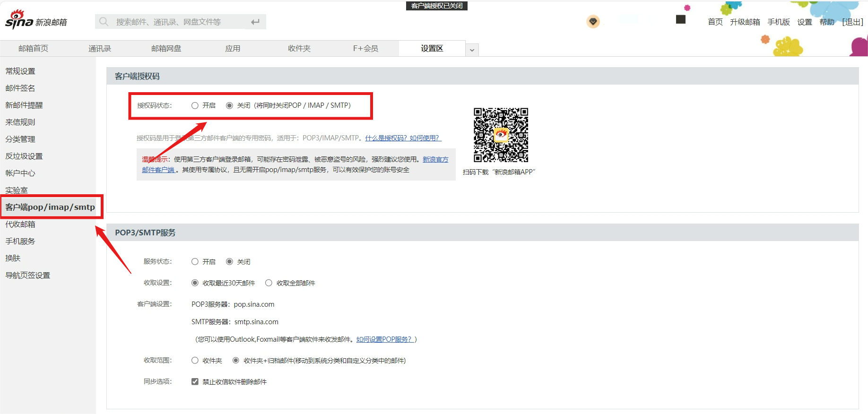868x414 pixels.
Task: Open the 收件夹 tab
Action: (x=299, y=48)
